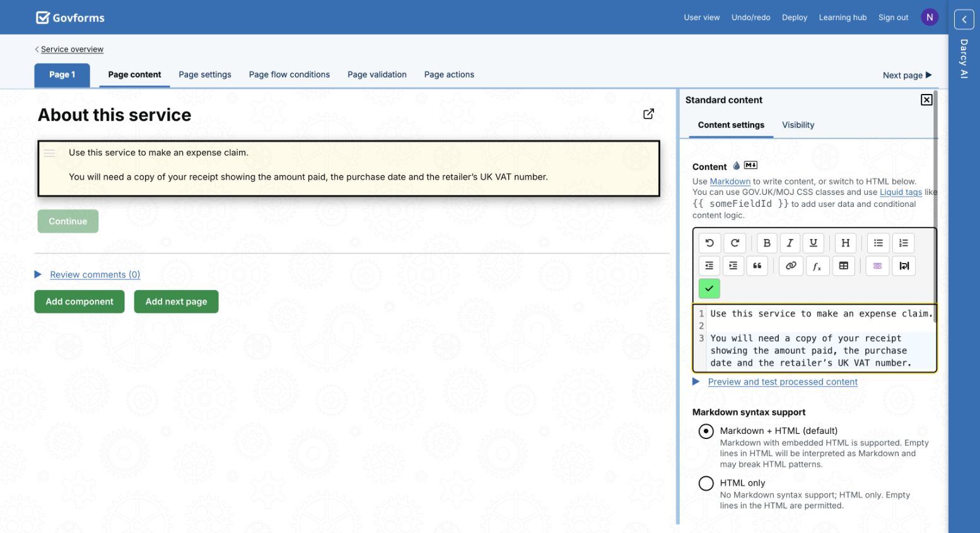
Task: Select the HTML only option
Action: [706, 483]
